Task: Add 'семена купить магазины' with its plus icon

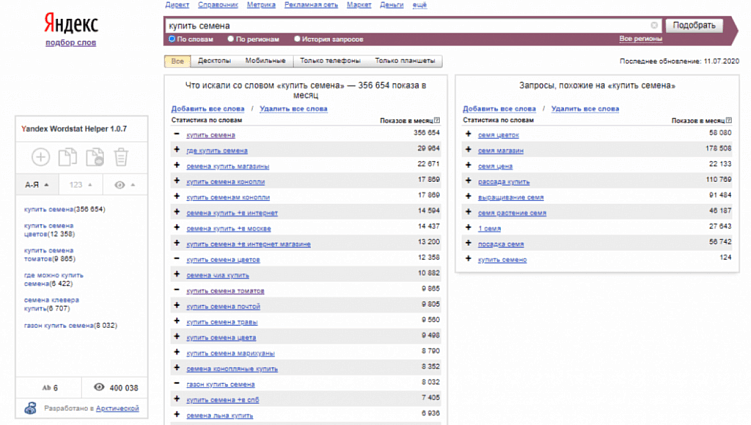Action: (x=177, y=165)
